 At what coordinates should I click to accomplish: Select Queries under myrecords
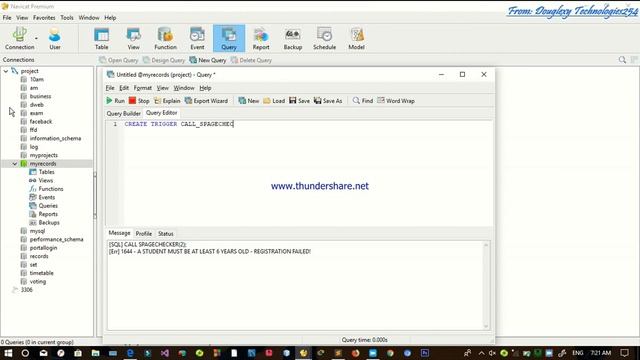click(x=48, y=206)
